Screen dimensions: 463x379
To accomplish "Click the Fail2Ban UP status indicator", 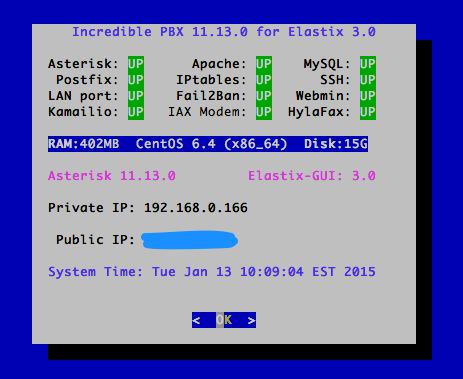I will point(264,96).
